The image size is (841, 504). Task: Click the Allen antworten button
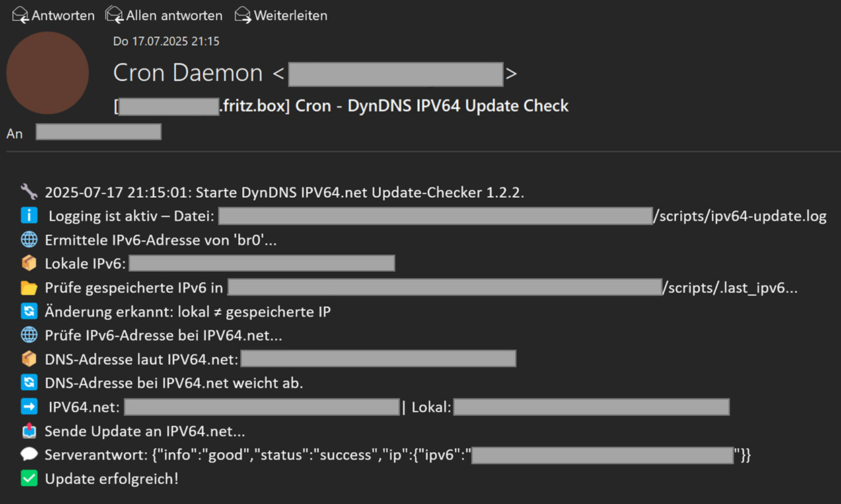point(164,15)
